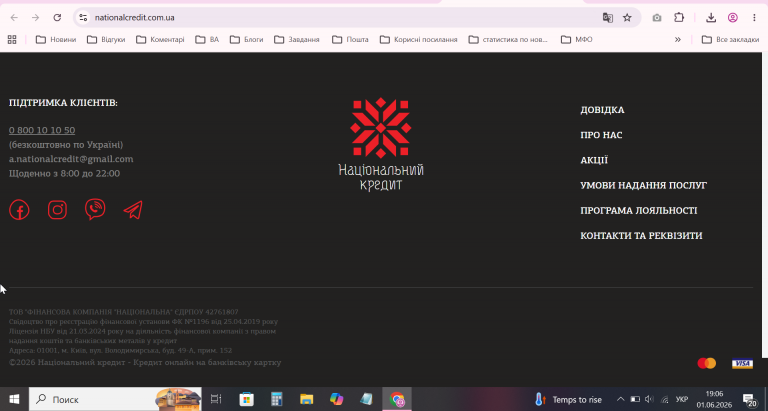Click the network icon in tray
Image resolution: width=768 pixels, height=411 pixels.
click(665, 399)
